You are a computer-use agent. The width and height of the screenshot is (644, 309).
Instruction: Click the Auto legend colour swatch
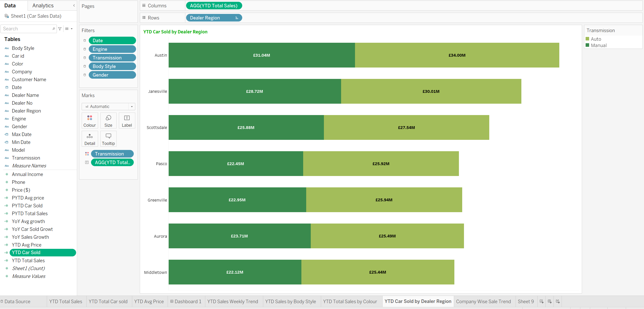587,39
